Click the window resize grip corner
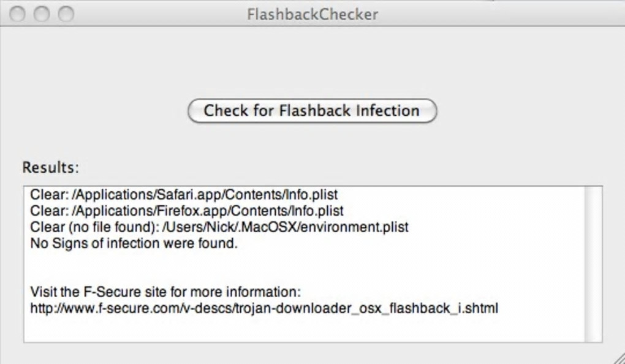Image resolution: width=625 pixels, height=364 pixels. point(618,357)
